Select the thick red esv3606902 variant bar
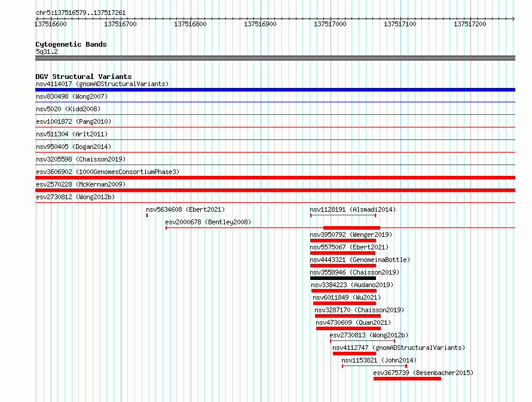 [275, 178]
